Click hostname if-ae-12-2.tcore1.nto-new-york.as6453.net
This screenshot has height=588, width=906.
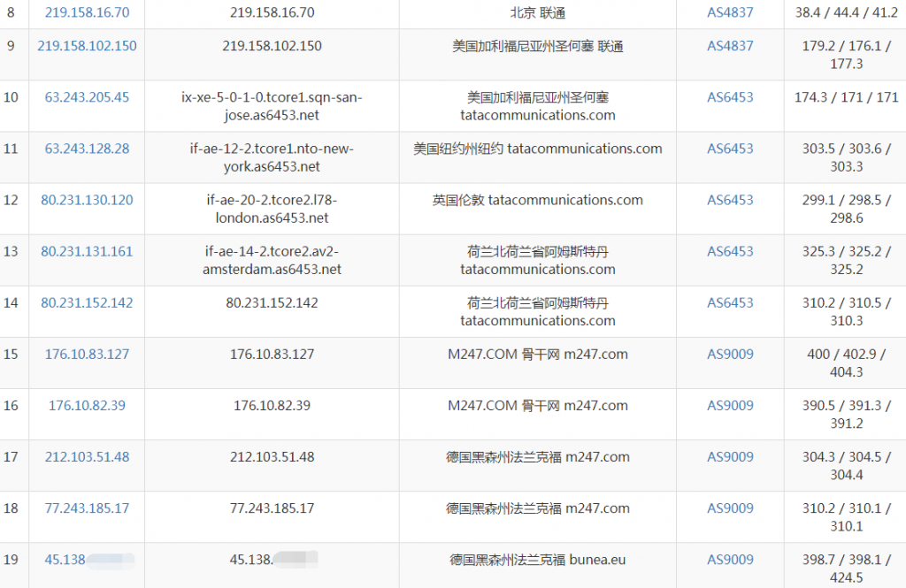(x=272, y=157)
